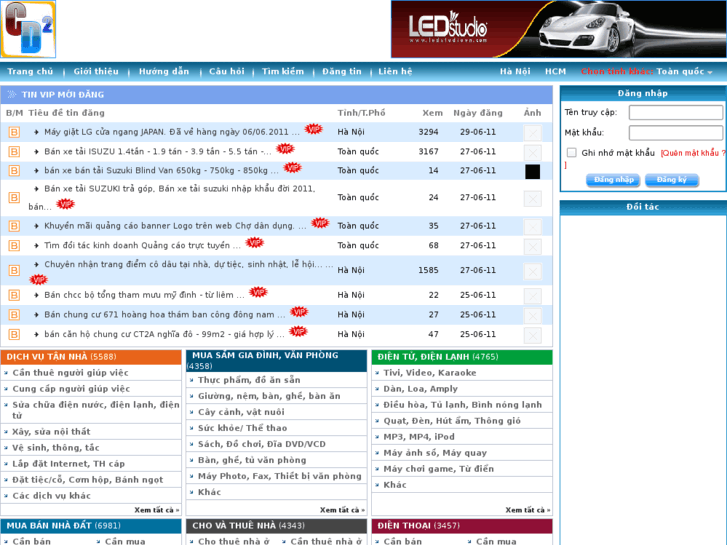
Task: Click VIP badge on Máy giặt LG listing
Action: click(313, 129)
